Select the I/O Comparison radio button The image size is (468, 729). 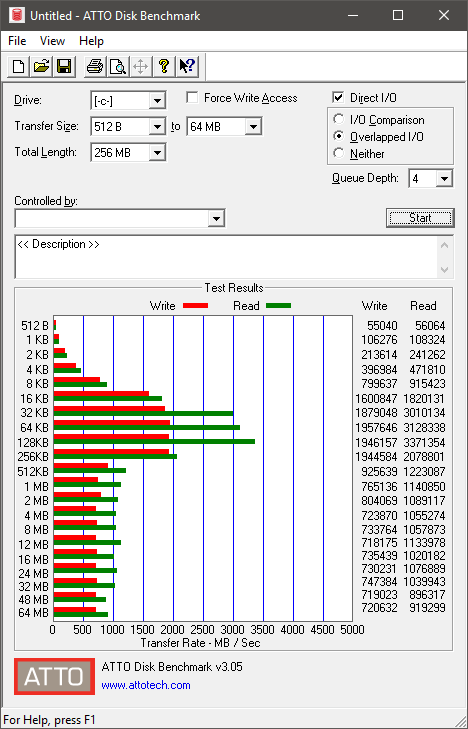click(338, 119)
